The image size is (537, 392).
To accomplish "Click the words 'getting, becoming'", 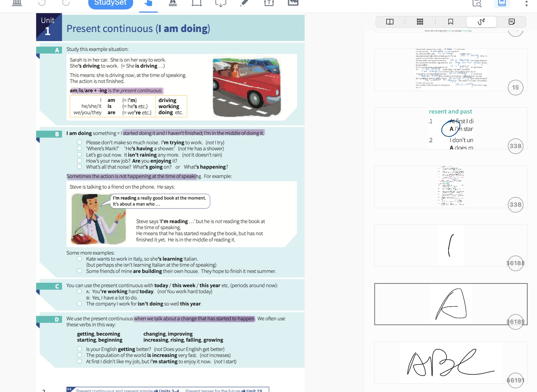I will (98, 334).
